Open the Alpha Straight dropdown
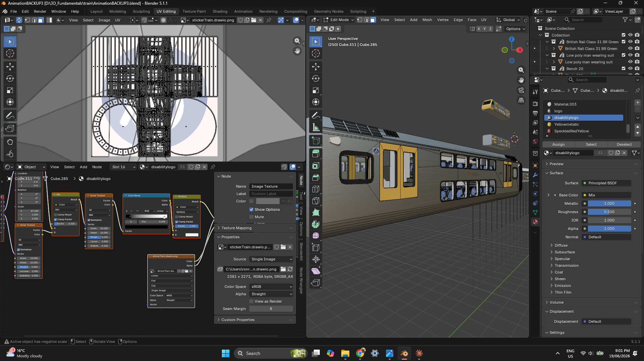 pos(271,294)
